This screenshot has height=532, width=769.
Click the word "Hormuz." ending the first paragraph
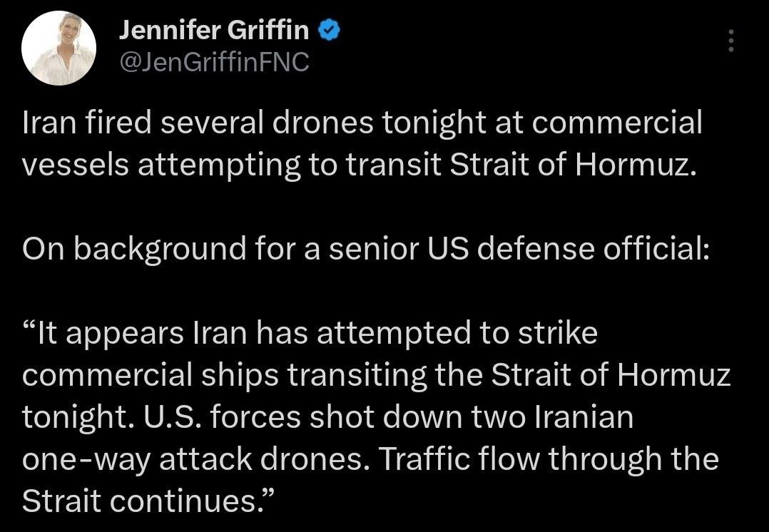click(636, 165)
